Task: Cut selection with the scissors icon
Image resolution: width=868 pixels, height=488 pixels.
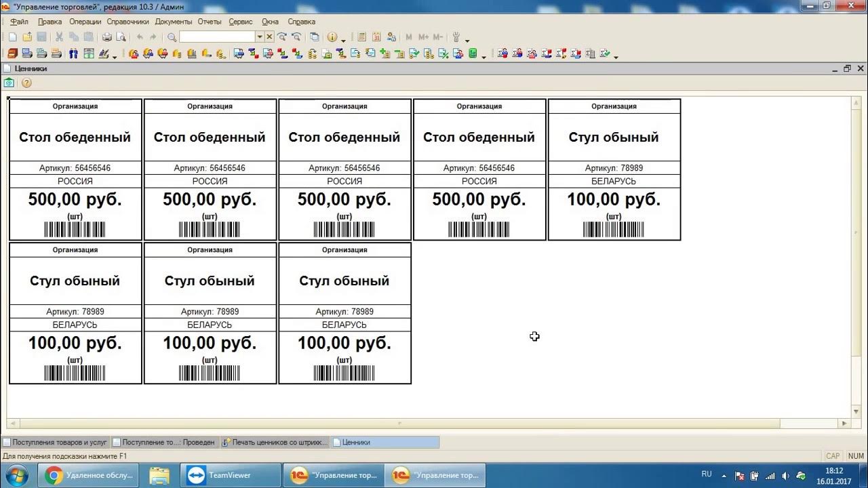Action: [59, 37]
